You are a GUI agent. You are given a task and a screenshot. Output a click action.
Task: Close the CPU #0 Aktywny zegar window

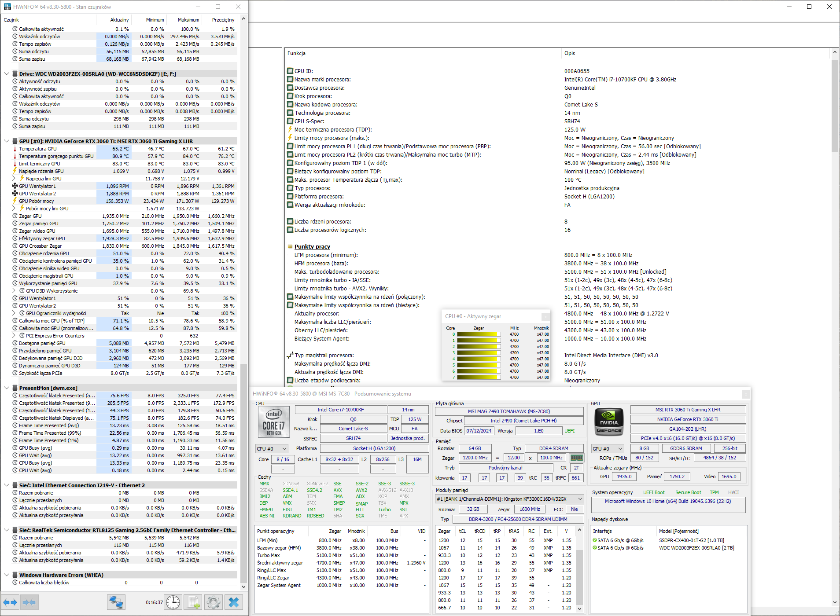(545, 316)
